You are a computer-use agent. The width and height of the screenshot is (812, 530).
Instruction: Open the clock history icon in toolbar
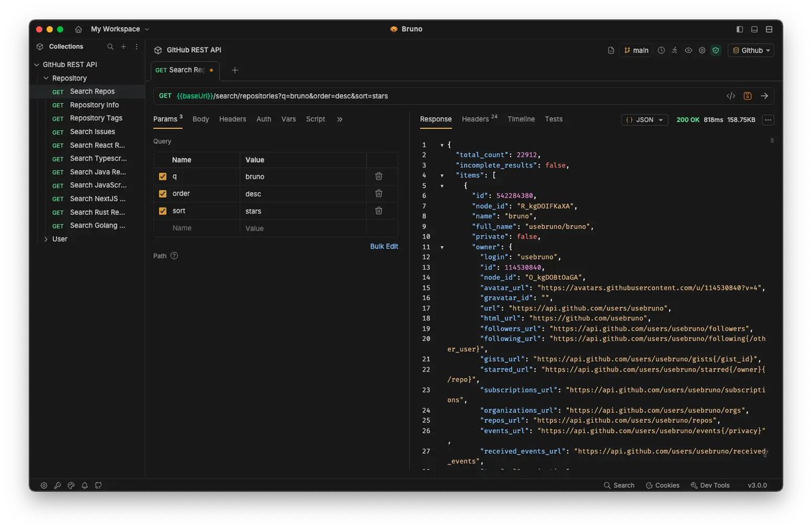coord(661,50)
